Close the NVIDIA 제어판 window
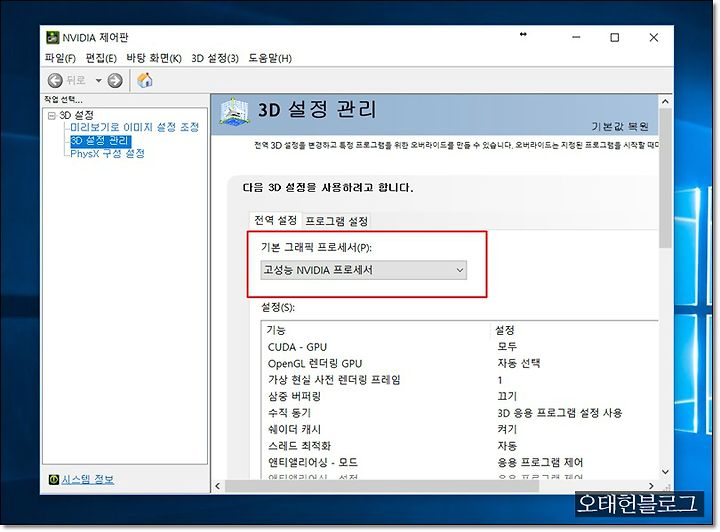 click(x=654, y=37)
